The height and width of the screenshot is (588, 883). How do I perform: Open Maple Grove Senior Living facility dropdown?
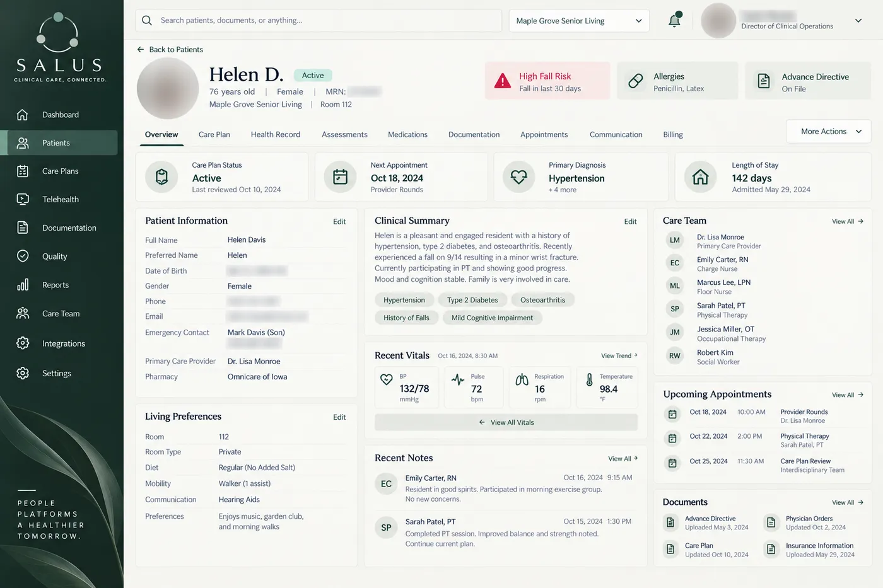(579, 21)
